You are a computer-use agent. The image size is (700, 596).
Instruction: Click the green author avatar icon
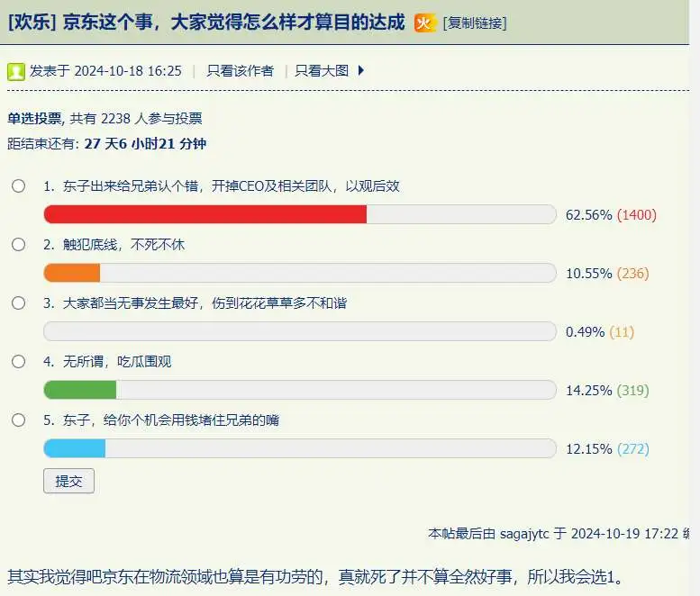coord(16,71)
